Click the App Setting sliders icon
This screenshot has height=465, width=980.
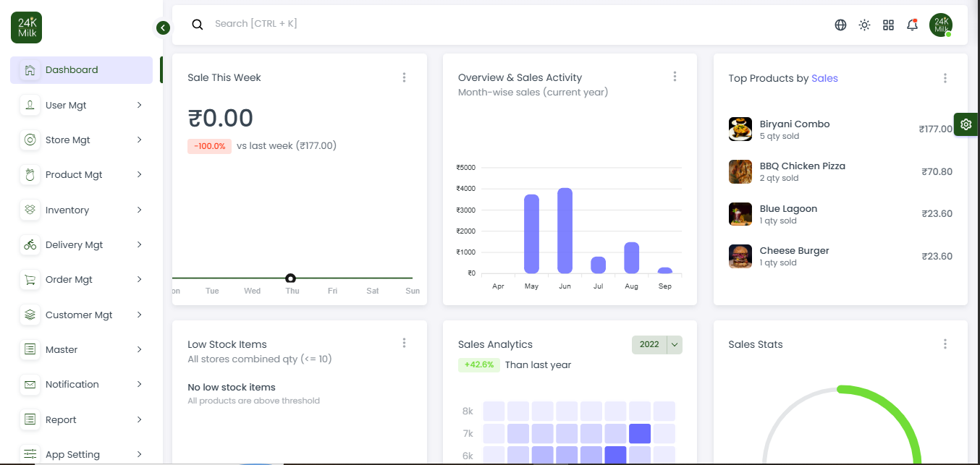click(x=30, y=454)
